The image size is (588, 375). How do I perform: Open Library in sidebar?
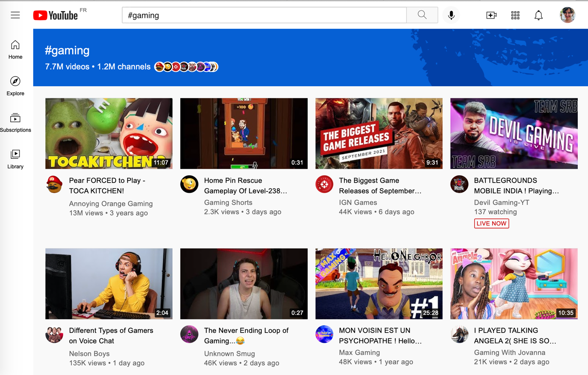pyautogui.click(x=15, y=159)
